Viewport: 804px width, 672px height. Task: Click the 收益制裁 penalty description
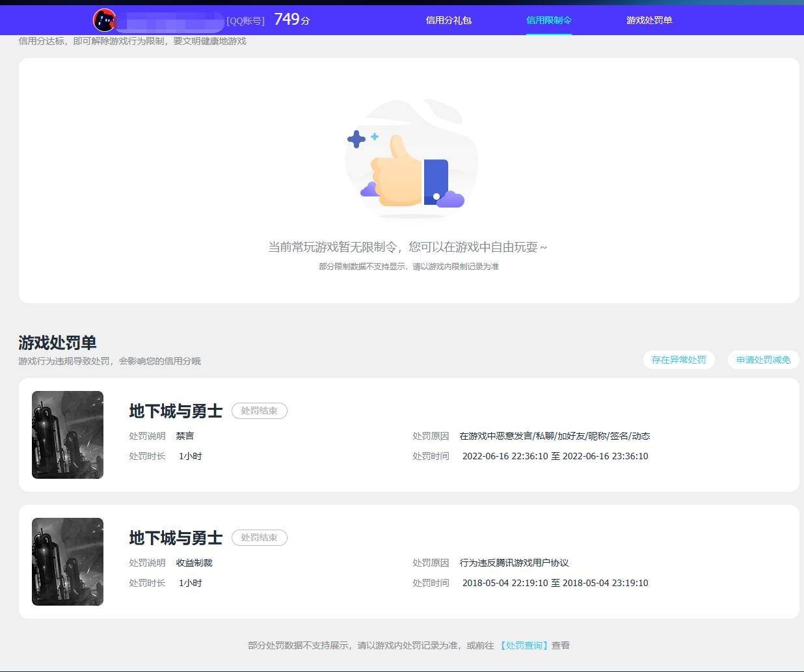pos(194,563)
